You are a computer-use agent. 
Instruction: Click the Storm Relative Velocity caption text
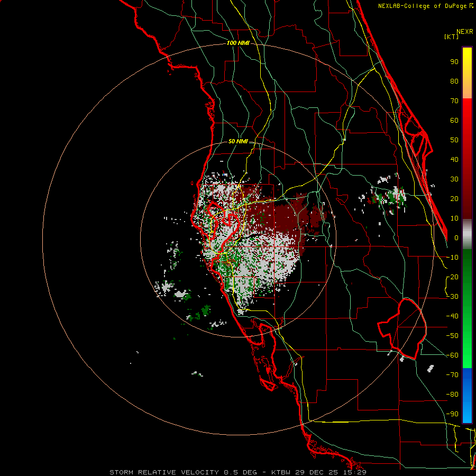coord(238,472)
